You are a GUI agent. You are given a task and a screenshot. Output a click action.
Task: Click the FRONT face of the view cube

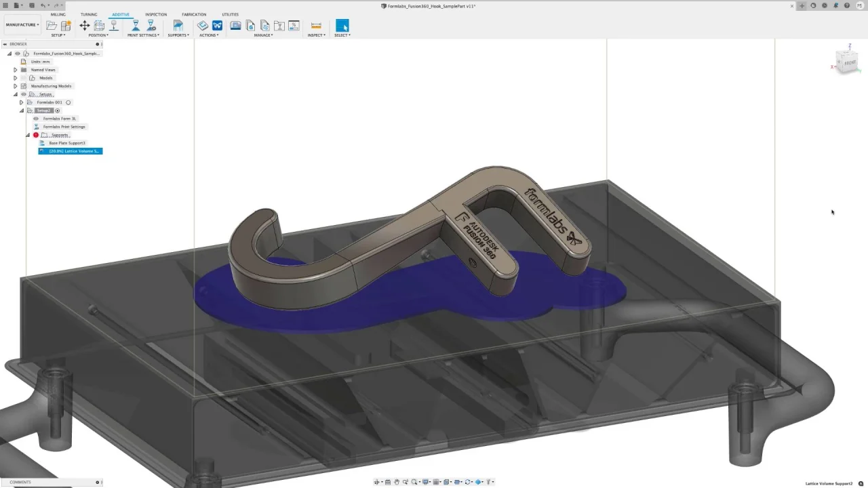(x=849, y=62)
